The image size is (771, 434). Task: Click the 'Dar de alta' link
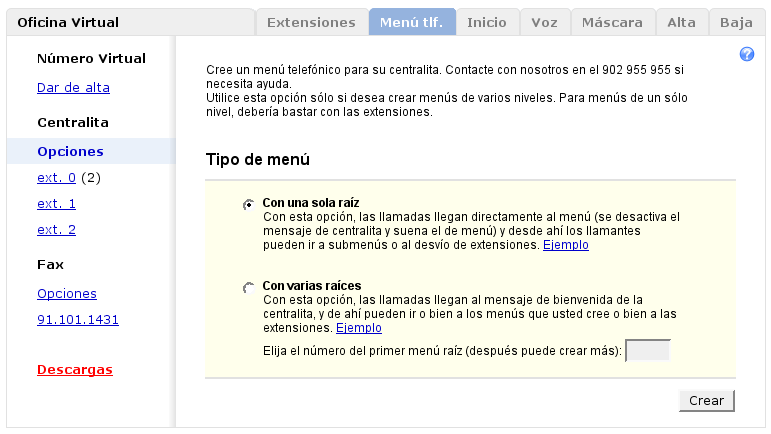(x=73, y=88)
